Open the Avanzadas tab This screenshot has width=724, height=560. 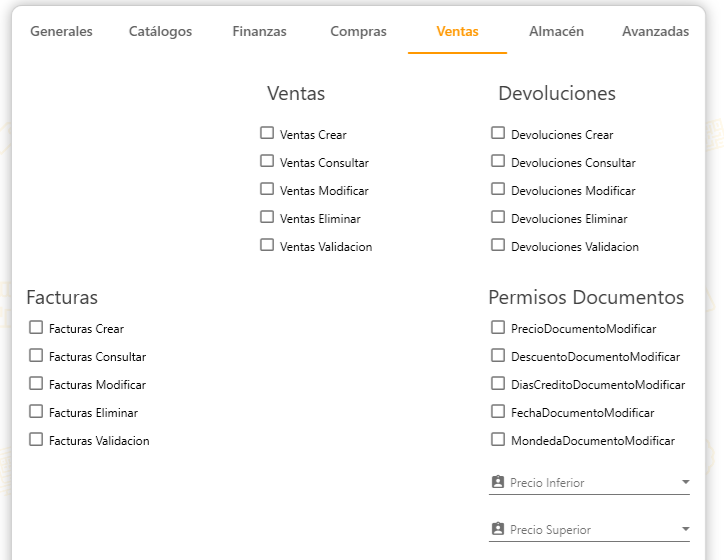tap(655, 31)
